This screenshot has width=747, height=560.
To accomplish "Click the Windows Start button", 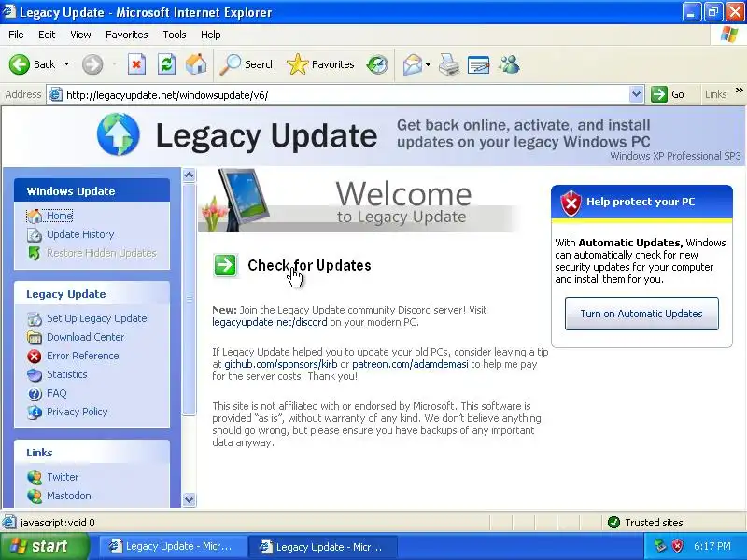I will [44, 546].
